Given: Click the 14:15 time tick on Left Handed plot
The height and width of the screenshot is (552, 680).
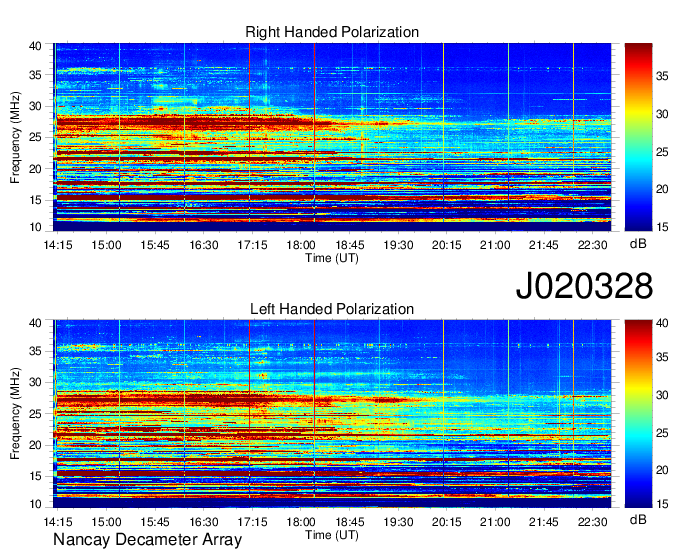Looking at the screenshot, I should [58, 522].
